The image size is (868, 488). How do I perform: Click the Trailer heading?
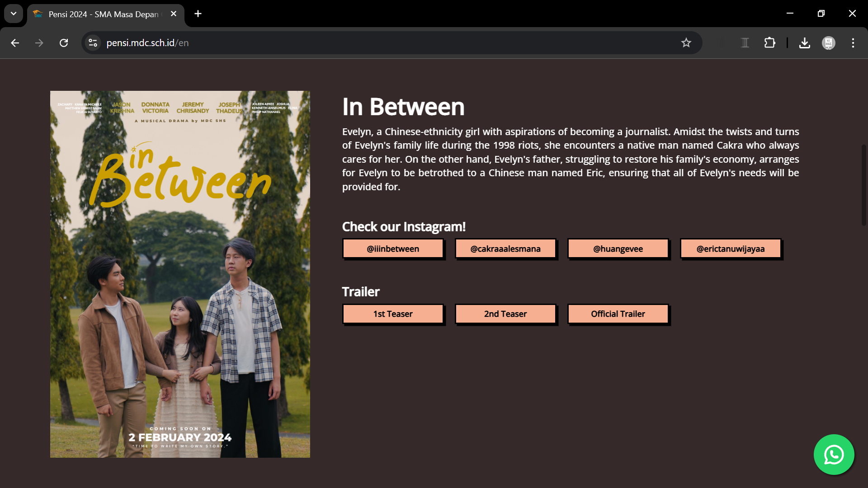click(x=361, y=291)
